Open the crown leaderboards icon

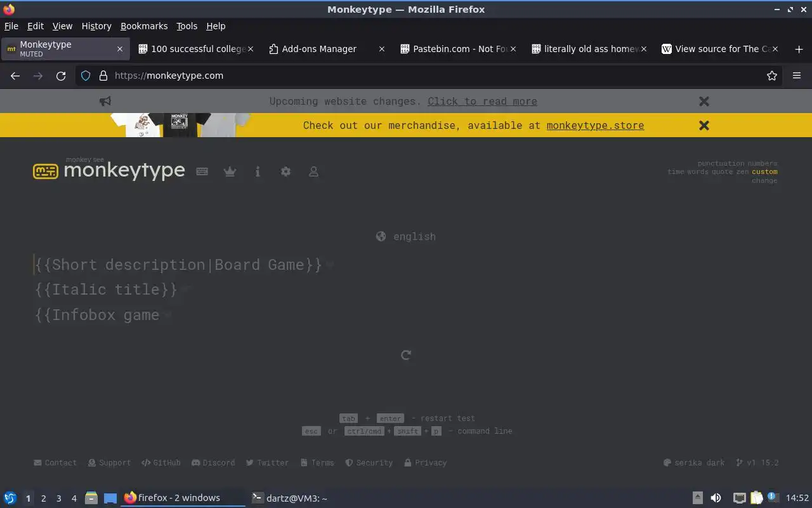pyautogui.click(x=230, y=171)
